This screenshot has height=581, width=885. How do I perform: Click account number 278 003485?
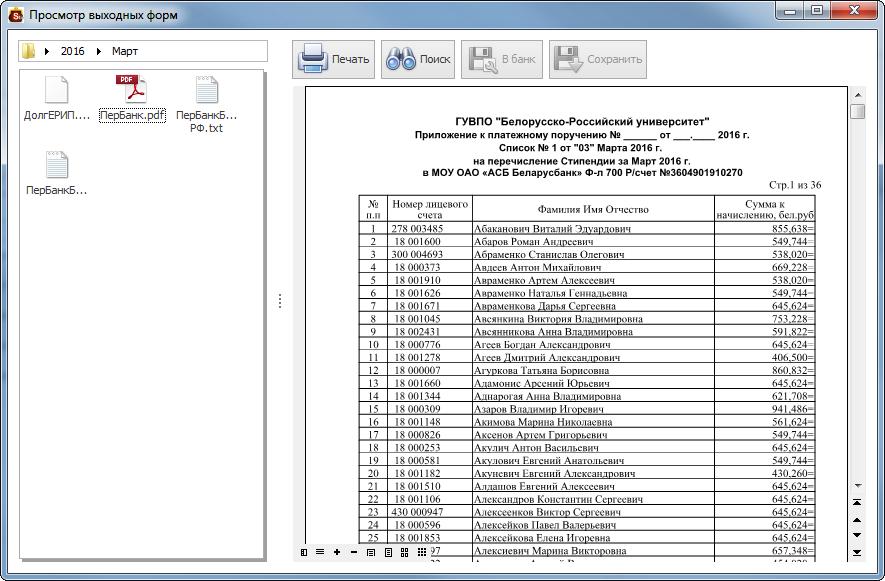pos(417,229)
